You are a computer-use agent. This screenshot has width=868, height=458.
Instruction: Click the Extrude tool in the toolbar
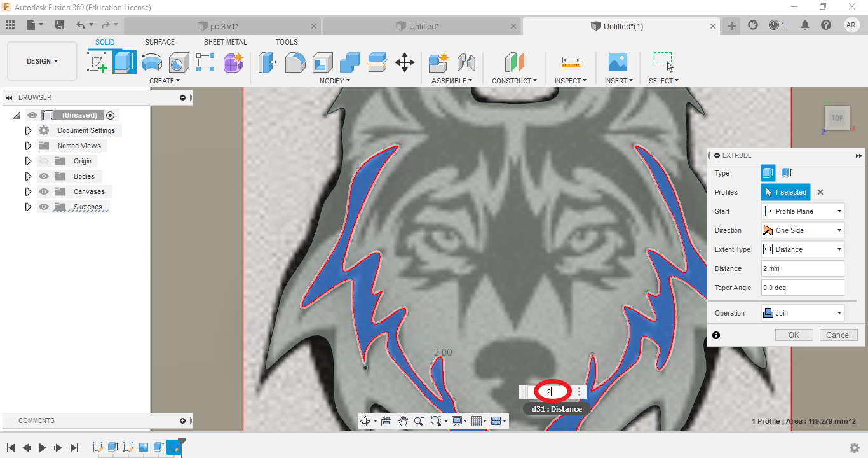[x=125, y=62]
